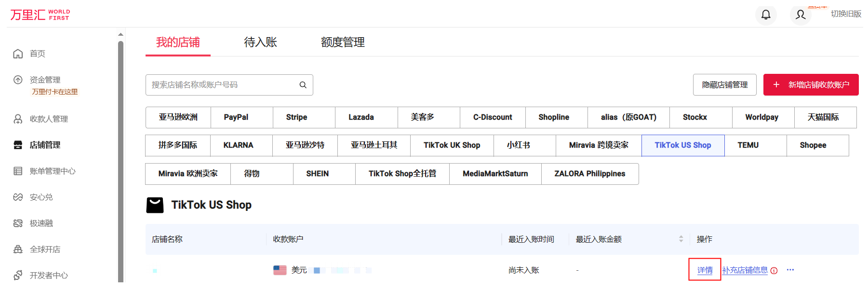Select the 拼多多国际 platform tab
The image size is (868, 291).
coord(178,145)
